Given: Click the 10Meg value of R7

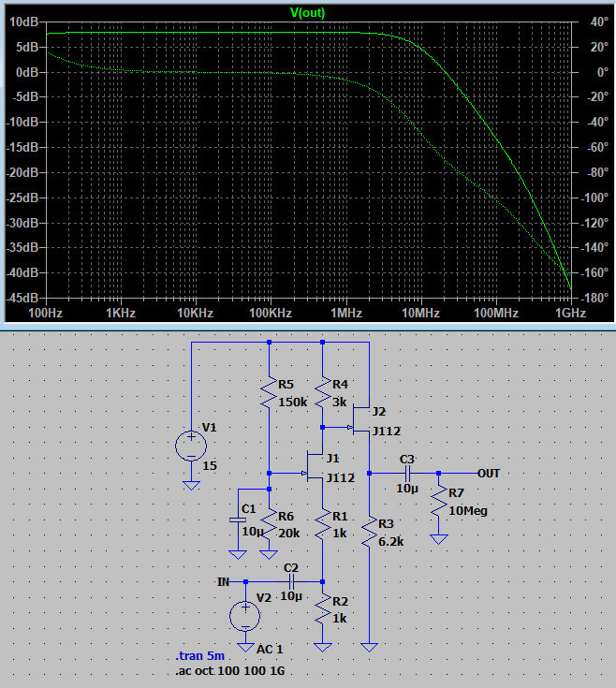Looking at the screenshot, I should click(468, 511).
